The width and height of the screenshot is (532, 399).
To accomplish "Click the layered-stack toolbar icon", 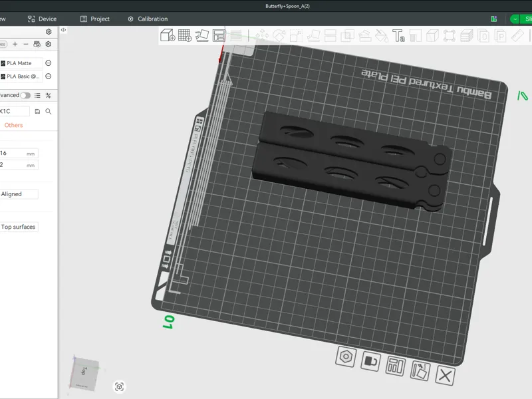I will click(x=467, y=35).
